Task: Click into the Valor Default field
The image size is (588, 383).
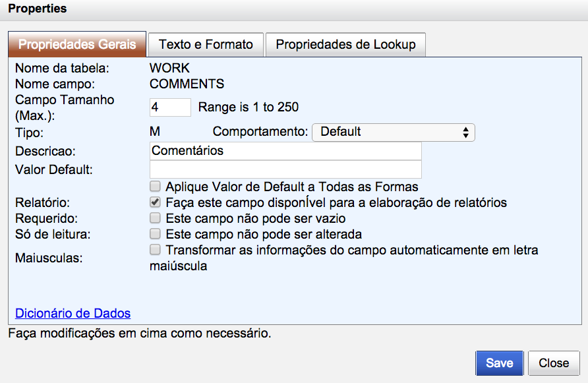Action: [285, 169]
